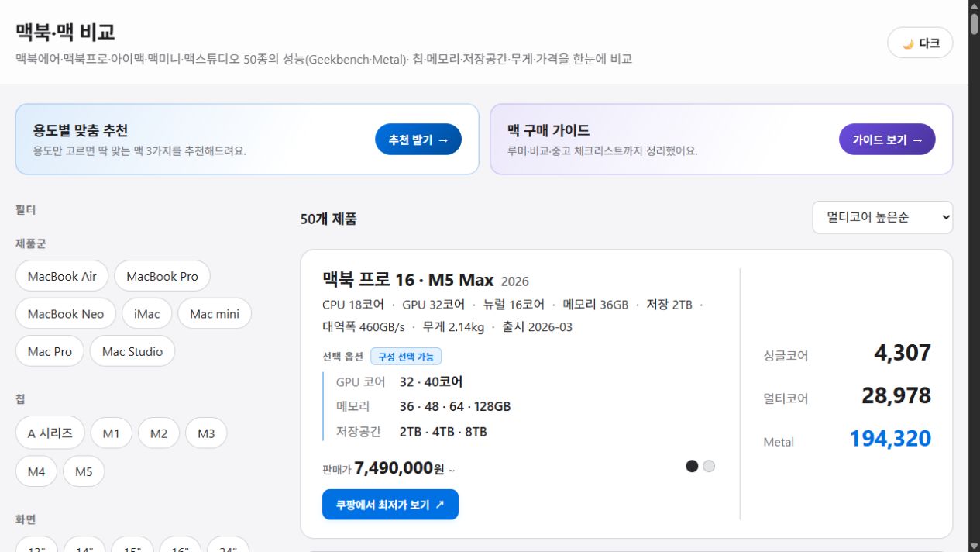Filter by MacBook Pro product line
This screenshot has width=980, height=552.
pyautogui.click(x=162, y=276)
